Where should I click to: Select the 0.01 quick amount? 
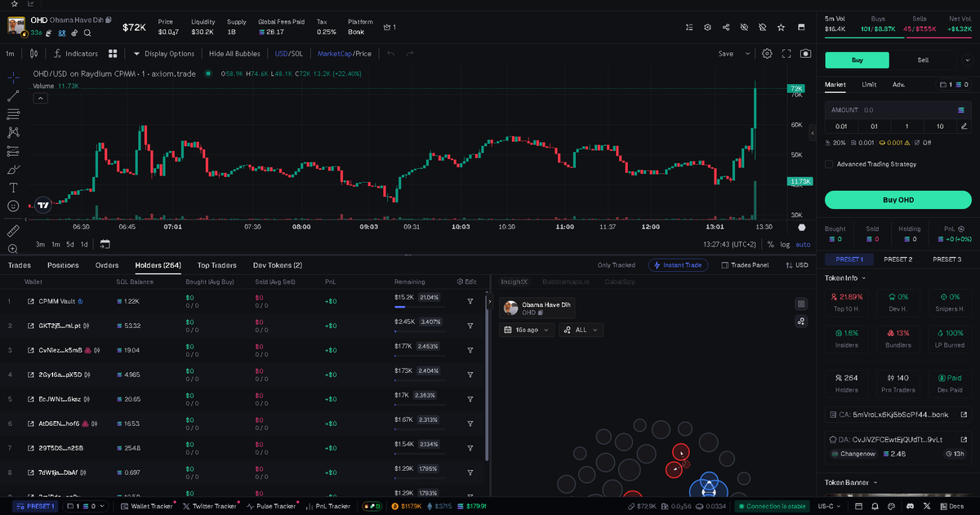coord(841,126)
